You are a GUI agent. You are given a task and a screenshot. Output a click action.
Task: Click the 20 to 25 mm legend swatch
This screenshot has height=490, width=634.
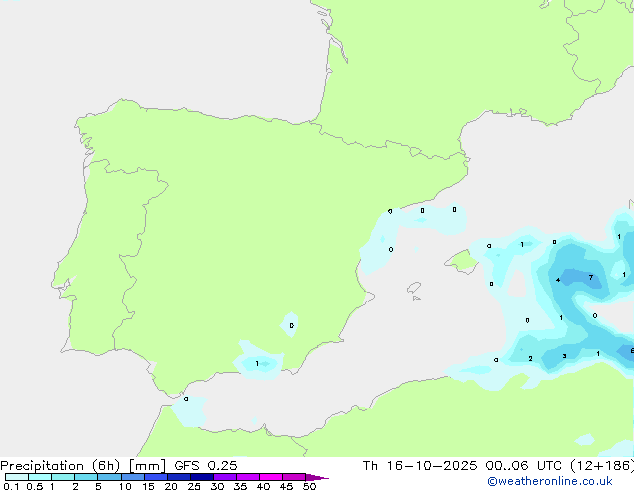tap(179, 477)
